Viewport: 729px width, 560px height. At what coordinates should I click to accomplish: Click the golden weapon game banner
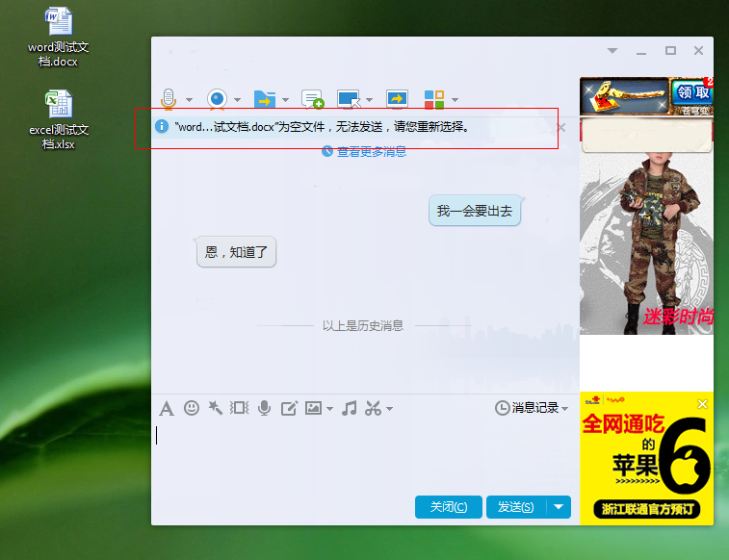624,96
